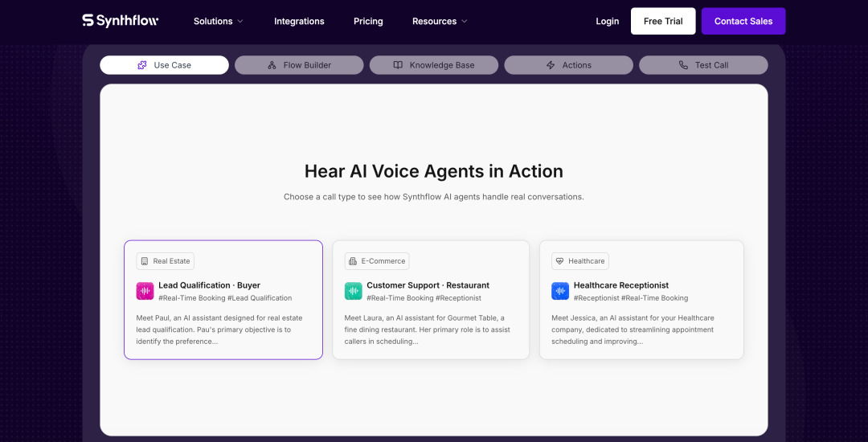
Task: Click the #Real-Time Booking #Lead Qualification tags
Action: pos(225,298)
